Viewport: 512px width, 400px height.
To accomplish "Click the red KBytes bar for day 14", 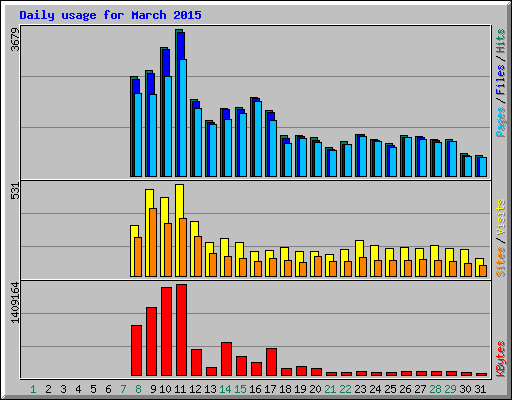I will pos(227,359).
